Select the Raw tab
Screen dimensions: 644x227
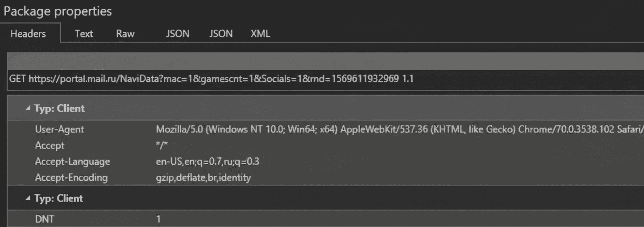(x=125, y=34)
